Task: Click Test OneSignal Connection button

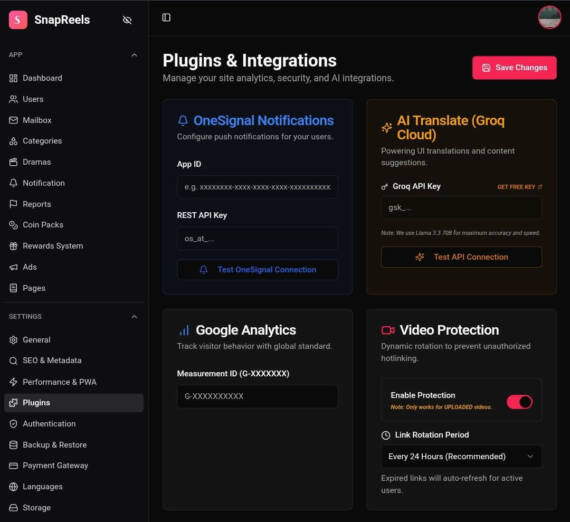Action: pyautogui.click(x=257, y=270)
